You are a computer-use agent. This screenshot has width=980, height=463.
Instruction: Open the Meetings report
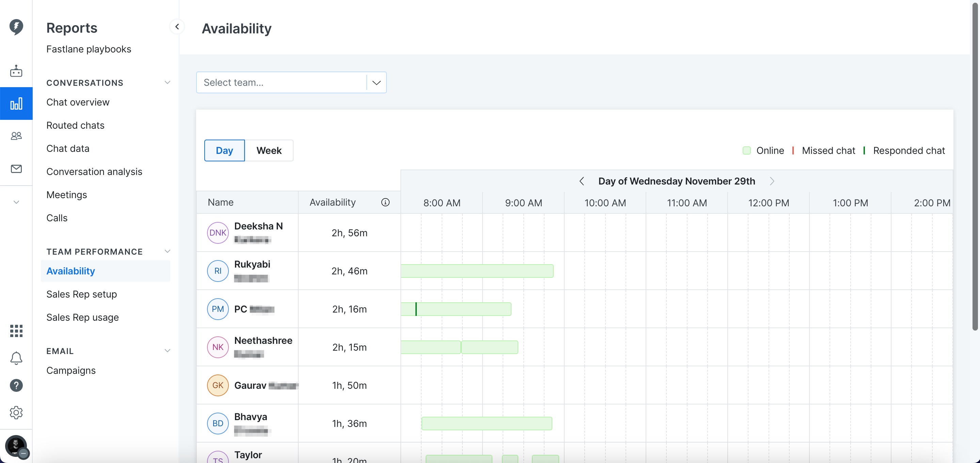67,195
